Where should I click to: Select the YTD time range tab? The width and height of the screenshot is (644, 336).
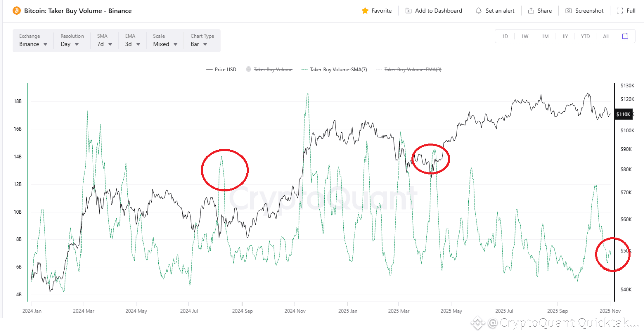pos(585,36)
